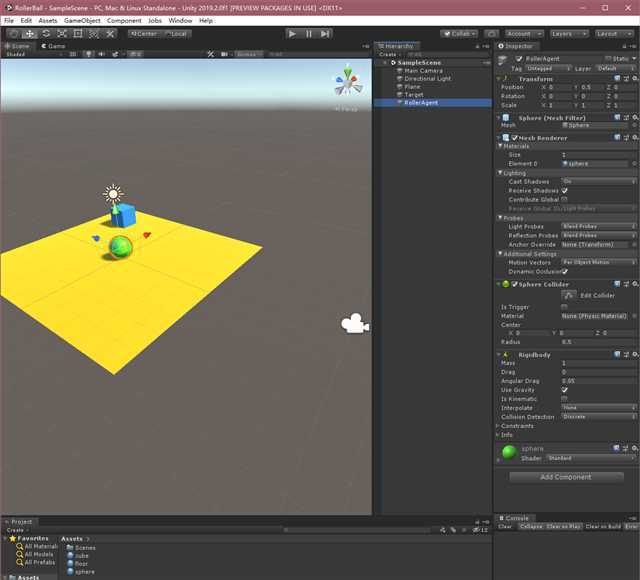640x580 pixels.
Task: Select Target in the Hierarchy
Action: (413, 95)
